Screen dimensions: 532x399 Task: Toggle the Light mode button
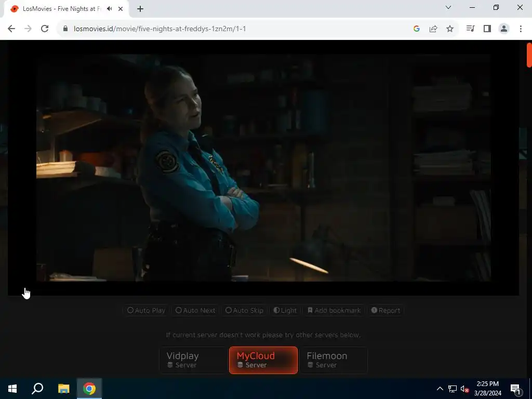pos(285,311)
